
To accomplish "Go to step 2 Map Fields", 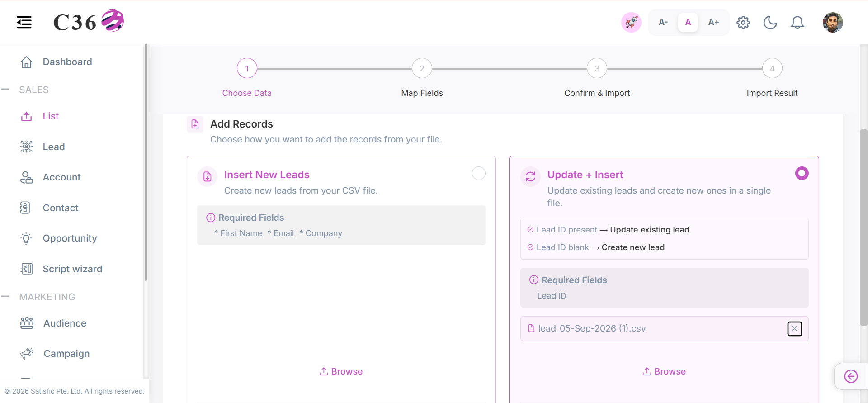I will pyautogui.click(x=422, y=68).
